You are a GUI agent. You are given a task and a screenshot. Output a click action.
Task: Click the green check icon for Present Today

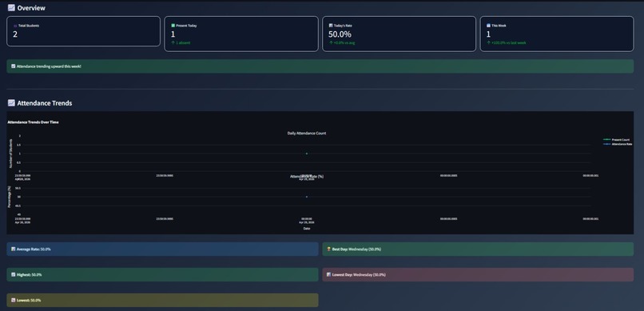[x=173, y=26]
